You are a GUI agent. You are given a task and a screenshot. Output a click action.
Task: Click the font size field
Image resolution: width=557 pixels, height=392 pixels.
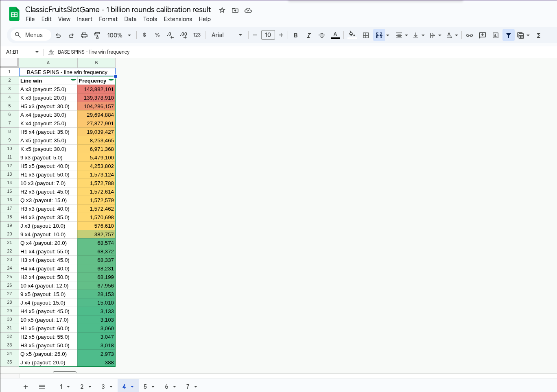tap(268, 35)
